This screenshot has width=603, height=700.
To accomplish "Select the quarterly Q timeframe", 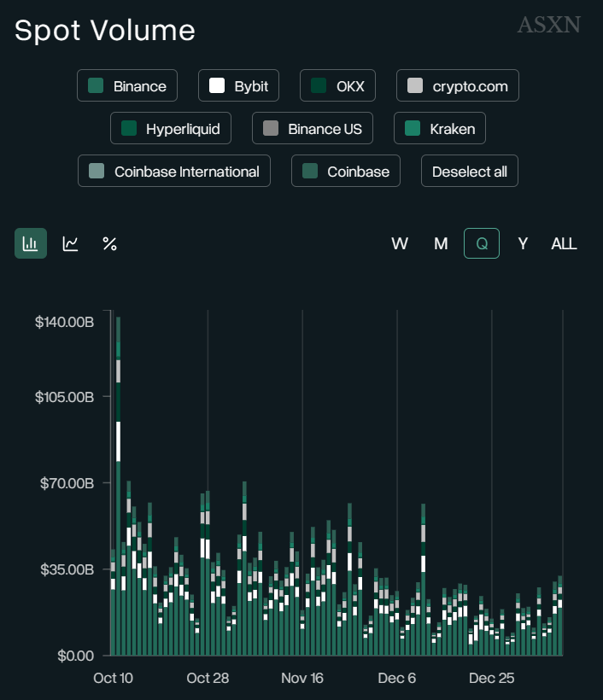I will click(482, 243).
